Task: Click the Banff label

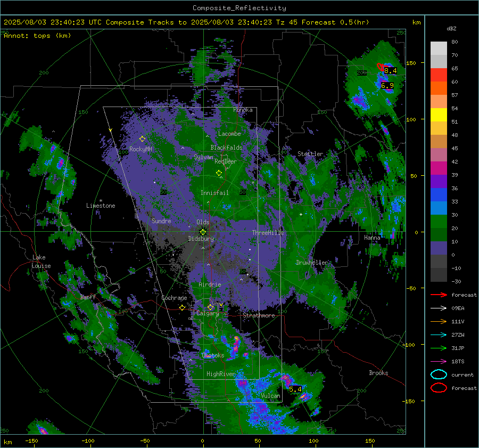Action: coord(88,297)
